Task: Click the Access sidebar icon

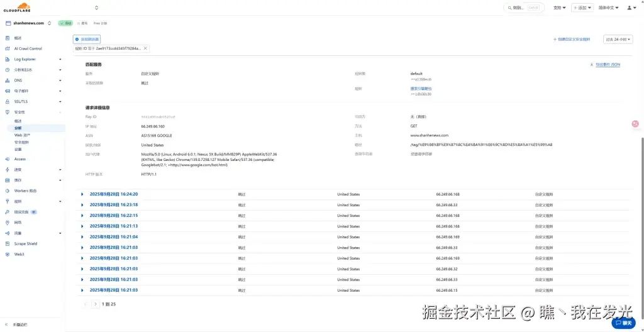Action: 8,159
